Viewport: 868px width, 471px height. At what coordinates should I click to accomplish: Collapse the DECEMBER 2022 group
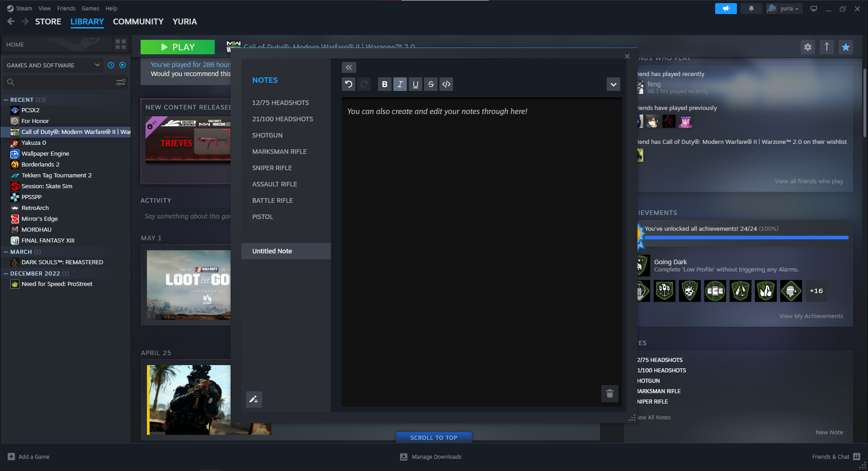[x=6, y=273]
